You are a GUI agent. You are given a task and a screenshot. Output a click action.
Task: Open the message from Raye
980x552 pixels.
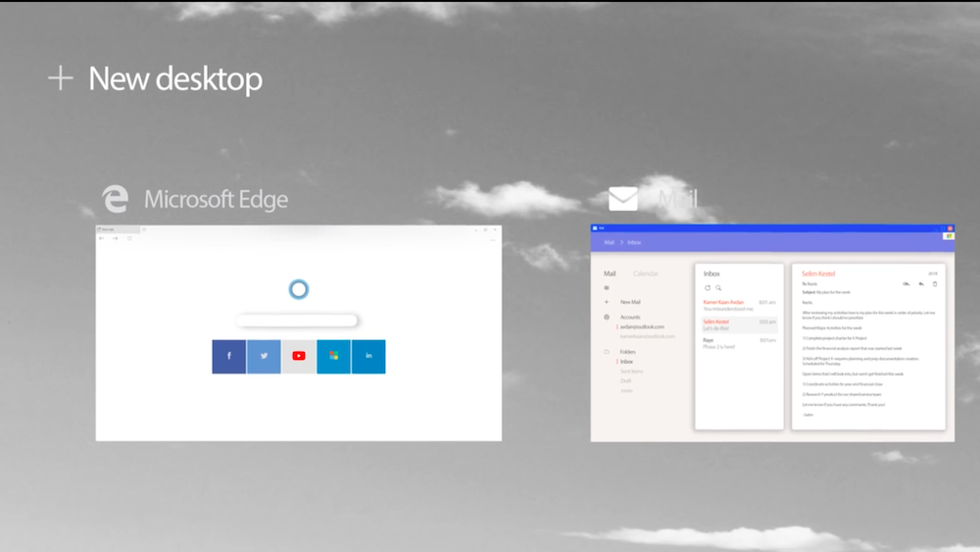[x=739, y=343]
